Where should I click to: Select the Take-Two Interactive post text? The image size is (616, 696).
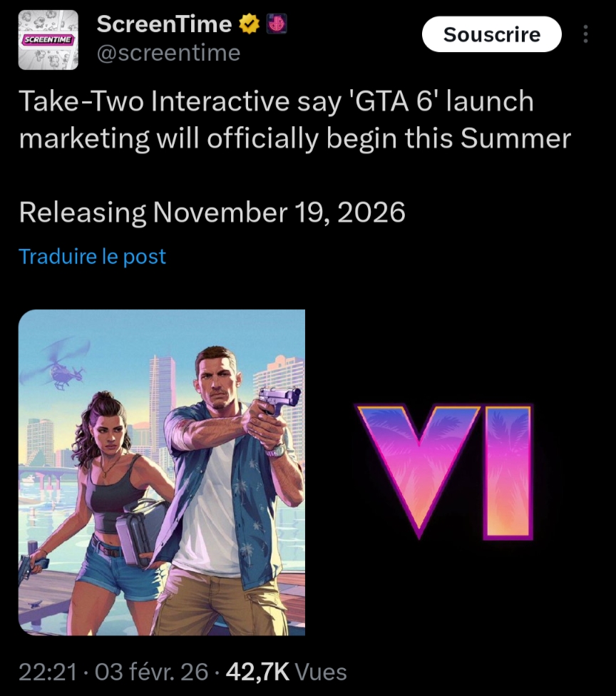(x=294, y=119)
